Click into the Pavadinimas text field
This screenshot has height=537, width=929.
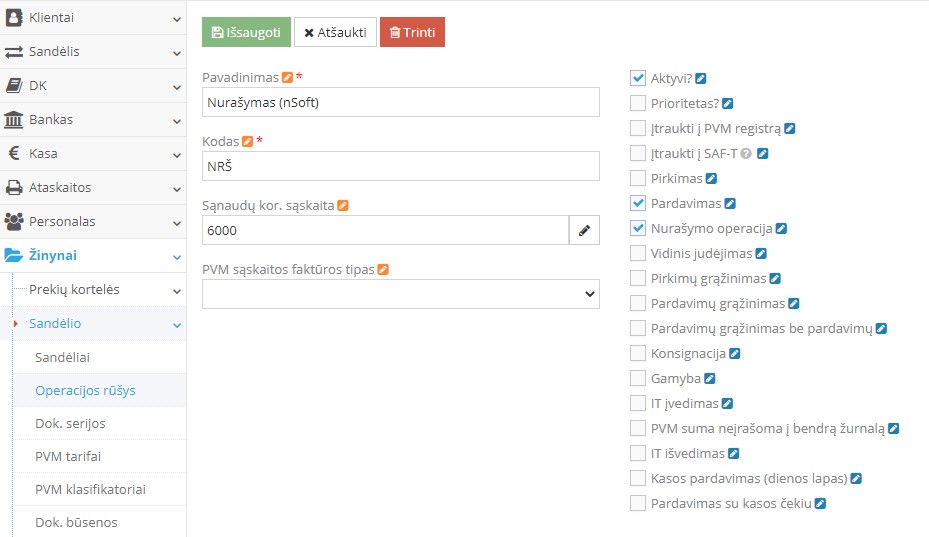click(x=400, y=102)
